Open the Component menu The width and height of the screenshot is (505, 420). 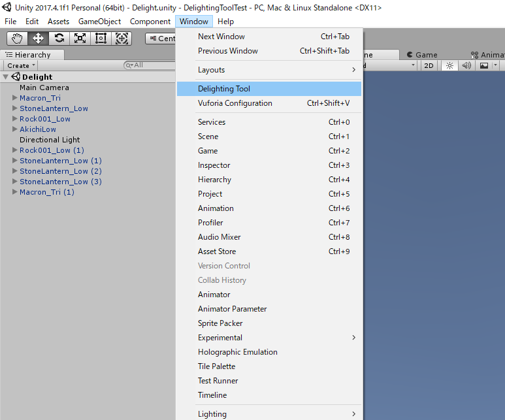(150, 22)
